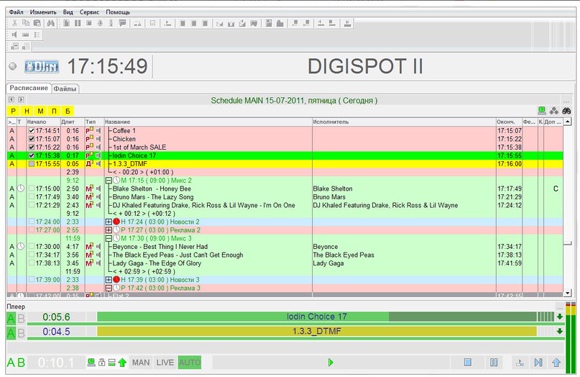Viewport: 580px width, 377px height.
Task: Switch to the Файлы tab
Action: 65,89
